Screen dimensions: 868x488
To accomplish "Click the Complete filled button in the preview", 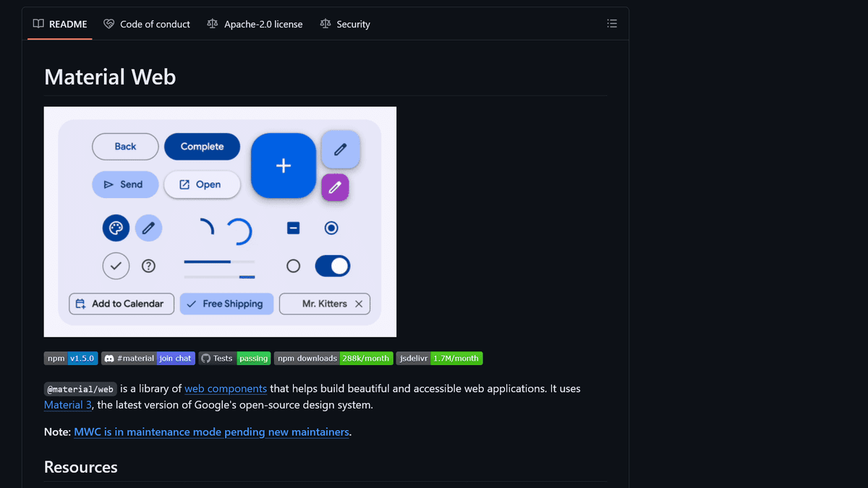I will [202, 147].
